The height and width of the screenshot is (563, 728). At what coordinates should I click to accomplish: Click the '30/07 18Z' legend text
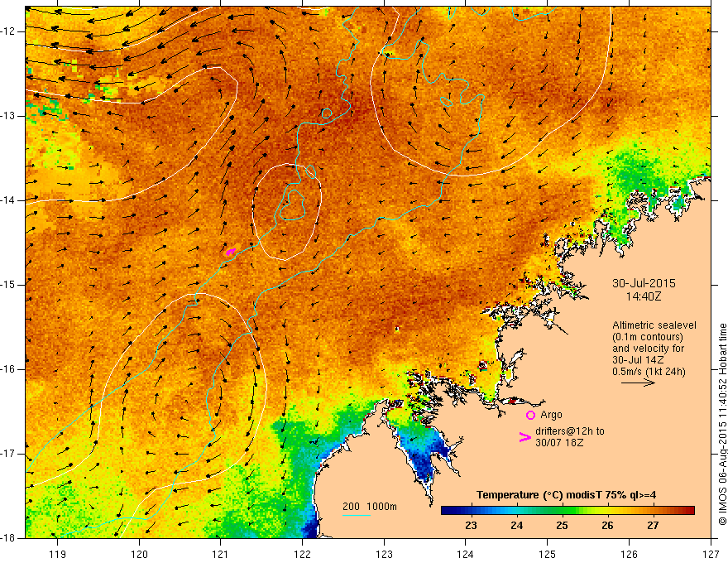pos(559,443)
